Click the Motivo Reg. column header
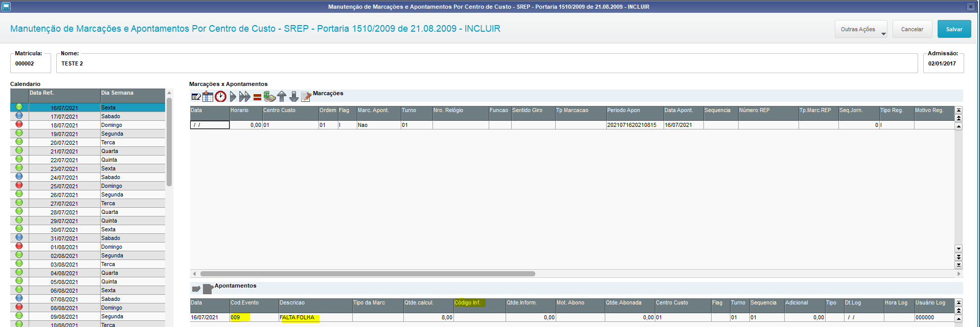 click(x=934, y=113)
